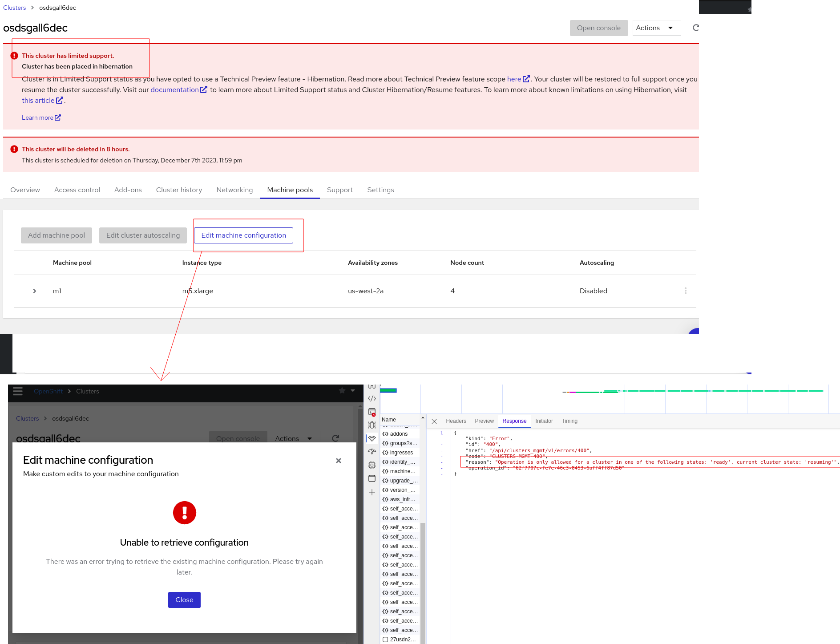840x644 pixels.
Task: Click Clusters breadcrumb at top of upper view
Action: [x=15, y=8]
